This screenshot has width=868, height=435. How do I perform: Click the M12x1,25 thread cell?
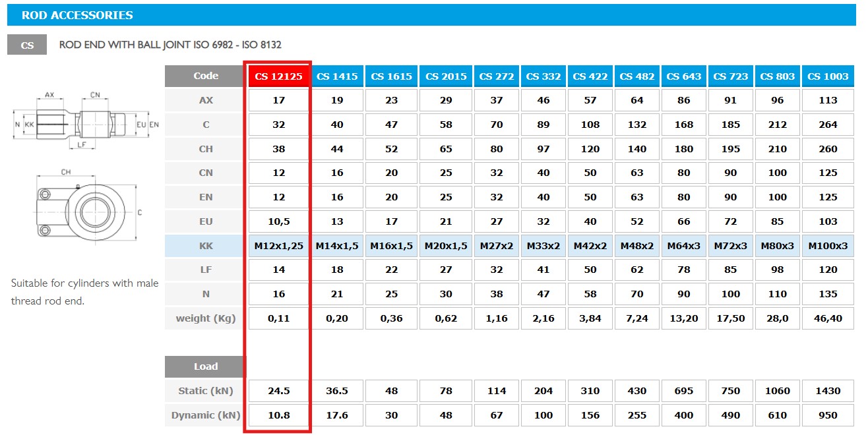[x=278, y=245]
